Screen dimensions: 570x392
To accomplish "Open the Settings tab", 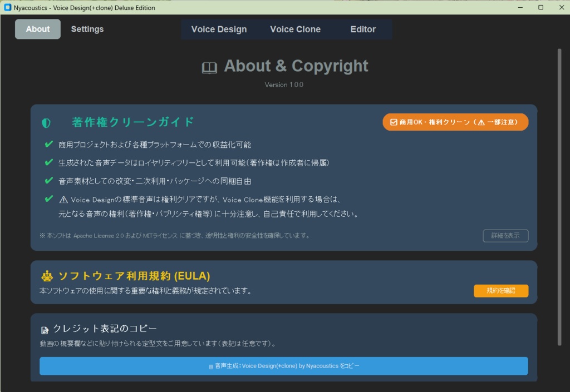I will pos(87,29).
